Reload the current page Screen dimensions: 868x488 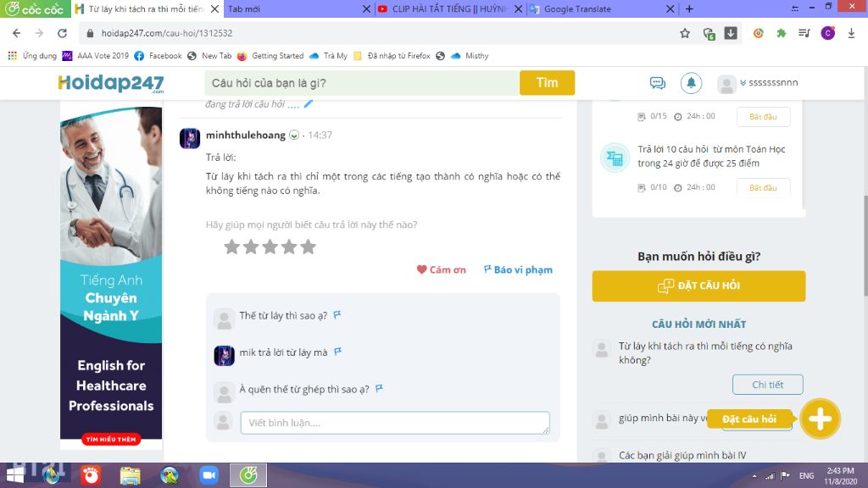(x=62, y=33)
